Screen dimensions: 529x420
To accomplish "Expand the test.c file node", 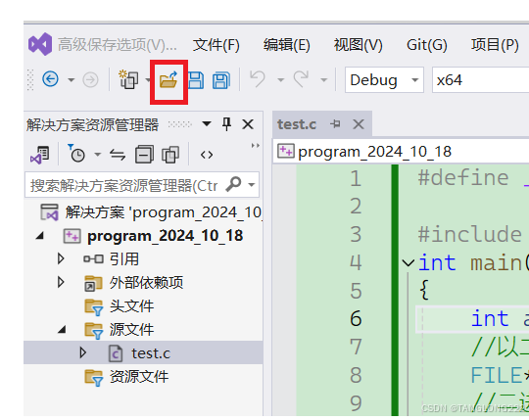I will tap(83, 352).
